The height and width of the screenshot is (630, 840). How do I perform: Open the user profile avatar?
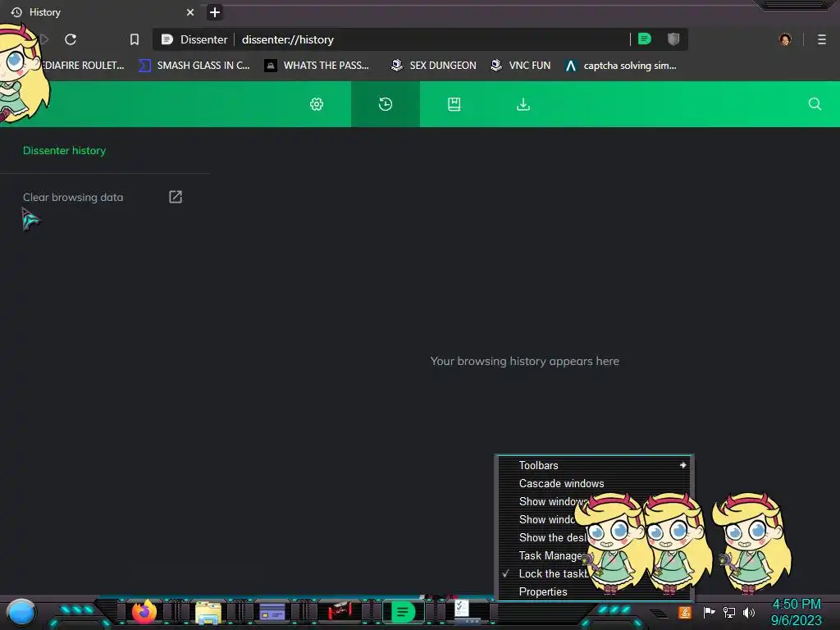click(785, 39)
